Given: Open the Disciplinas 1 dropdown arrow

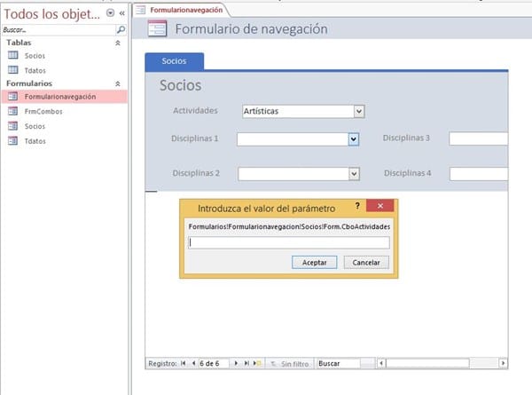Looking at the screenshot, I should pos(354,138).
